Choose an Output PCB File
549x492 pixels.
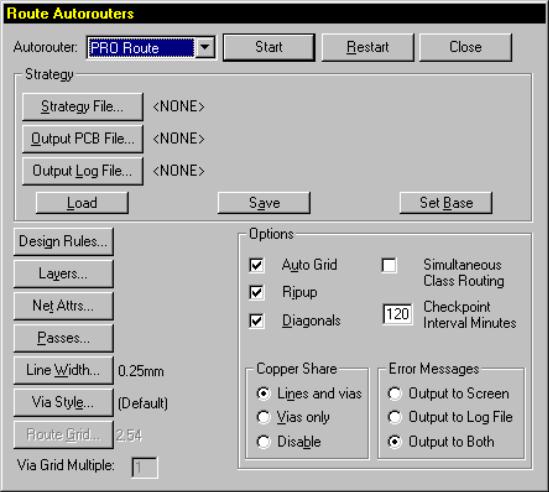point(83,139)
